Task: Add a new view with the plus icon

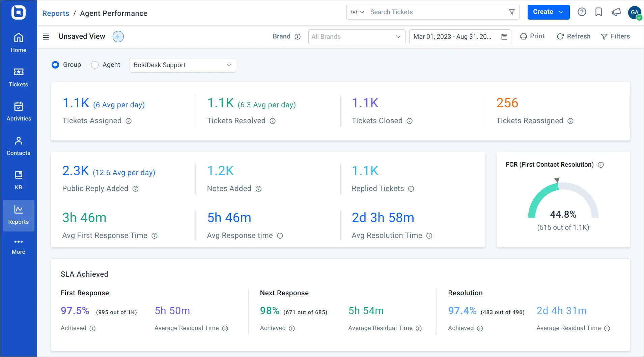Action: [x=118, y=36]
